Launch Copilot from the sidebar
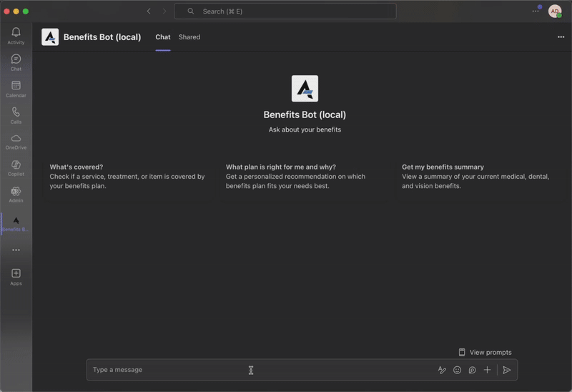 pyautogui.click(x=16, y=168)
